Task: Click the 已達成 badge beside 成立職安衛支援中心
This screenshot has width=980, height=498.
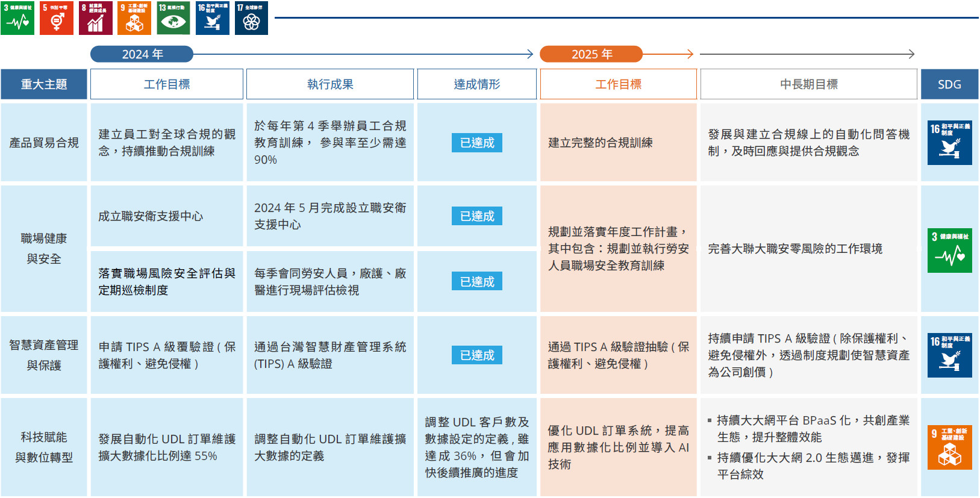Action: [476, 216]
